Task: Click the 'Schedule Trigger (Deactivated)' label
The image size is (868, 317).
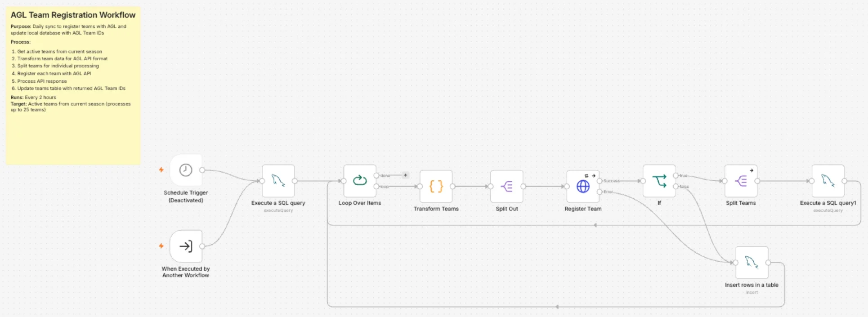Action: (186, 196)
